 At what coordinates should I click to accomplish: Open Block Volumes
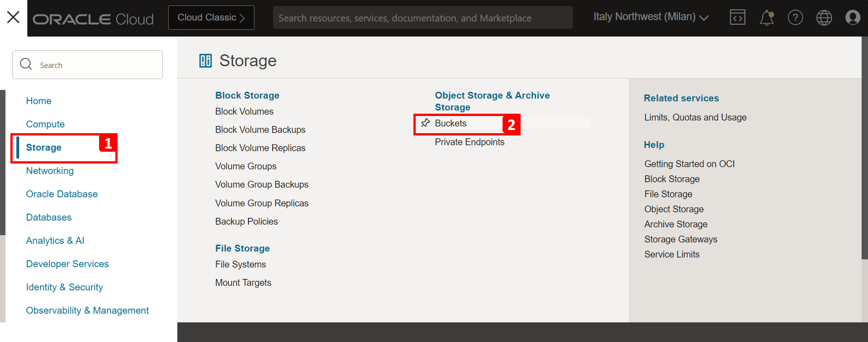(244, 111)
